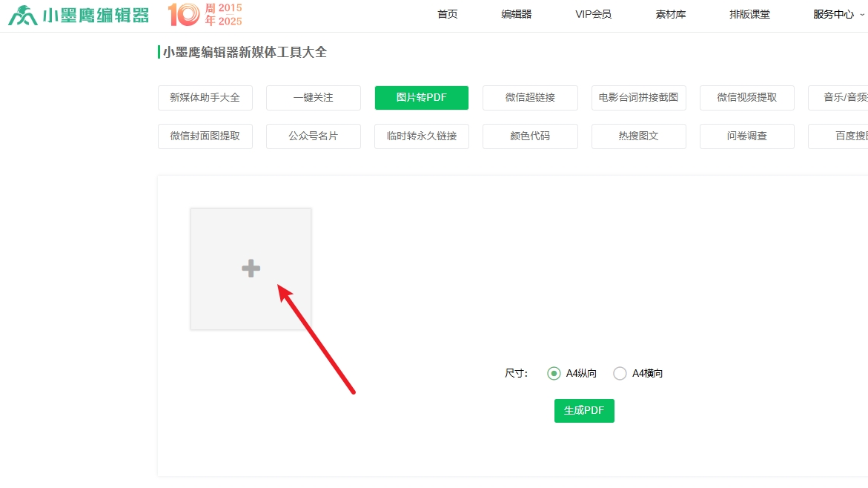This screenshot has height=488, width=868.
Task: Click the 小墨鹰编辑器 logo
Action: point(79,15)
